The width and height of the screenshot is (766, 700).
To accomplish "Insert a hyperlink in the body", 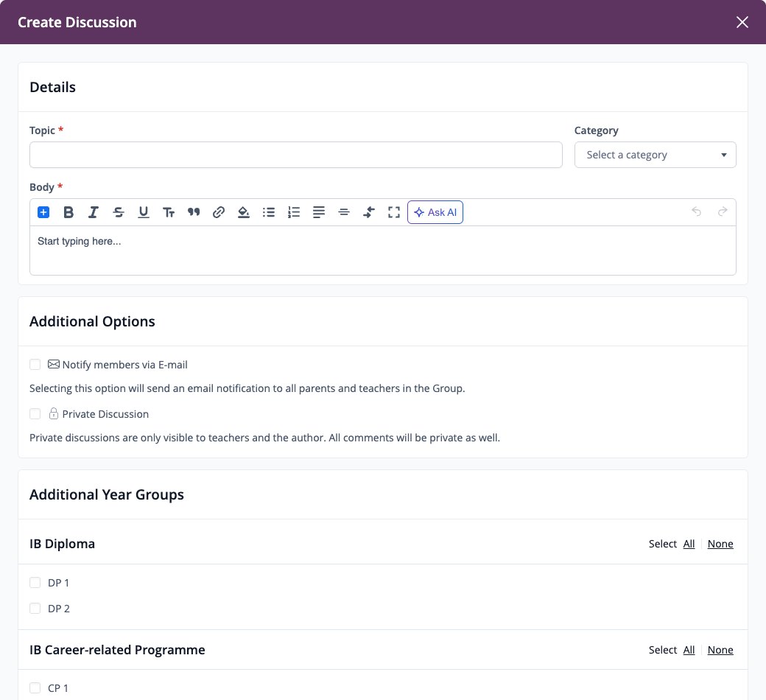I will (x=218, y=212).
